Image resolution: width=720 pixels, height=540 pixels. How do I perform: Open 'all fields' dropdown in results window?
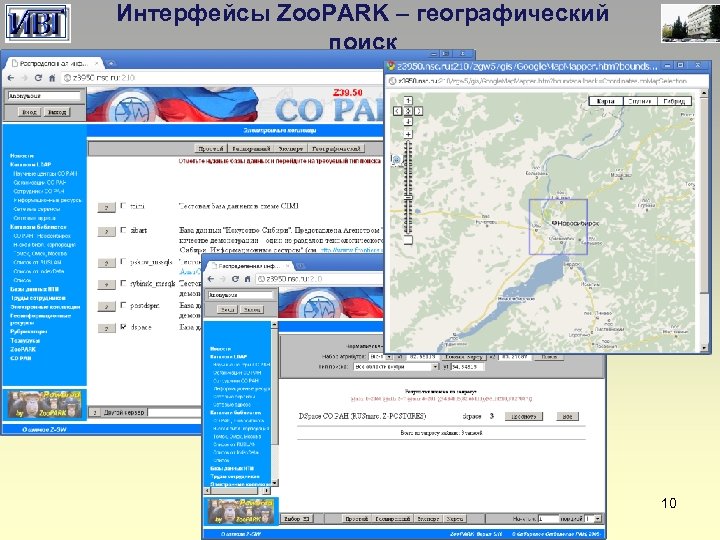396,367
